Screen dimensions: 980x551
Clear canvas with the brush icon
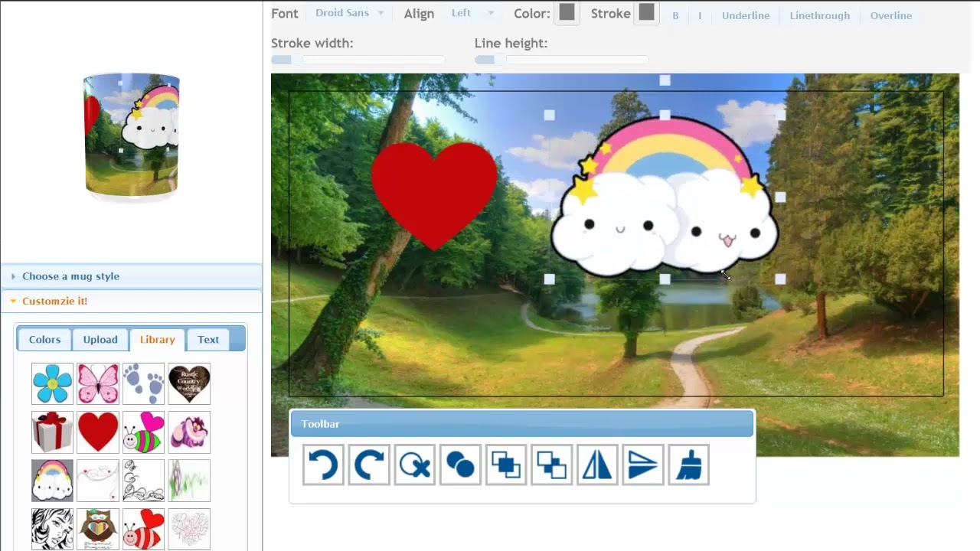pyautogui.click(x=688, y=465)
